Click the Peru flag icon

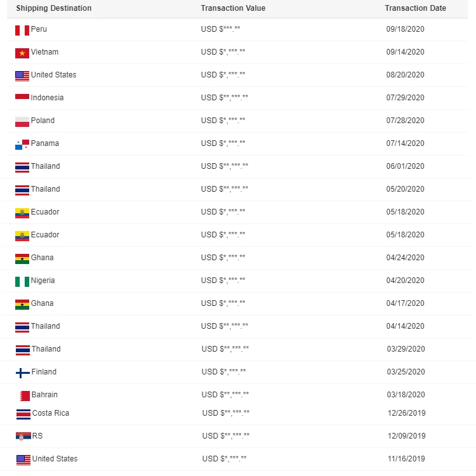coord(22,30)
